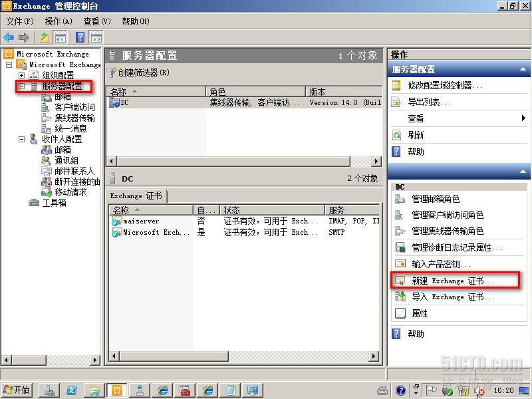Click right arrow of server list scrollbar
This screenshot has width=532, height=399.
376,161
